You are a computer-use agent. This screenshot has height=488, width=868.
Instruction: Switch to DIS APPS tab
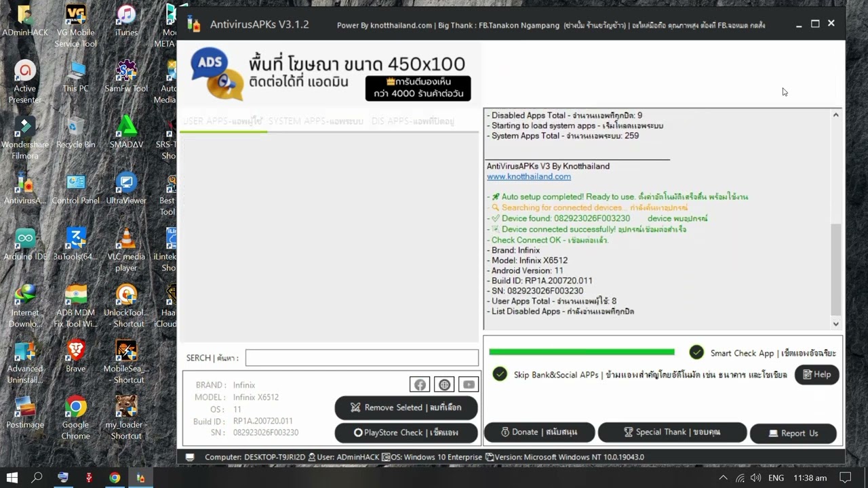[412, 121]
